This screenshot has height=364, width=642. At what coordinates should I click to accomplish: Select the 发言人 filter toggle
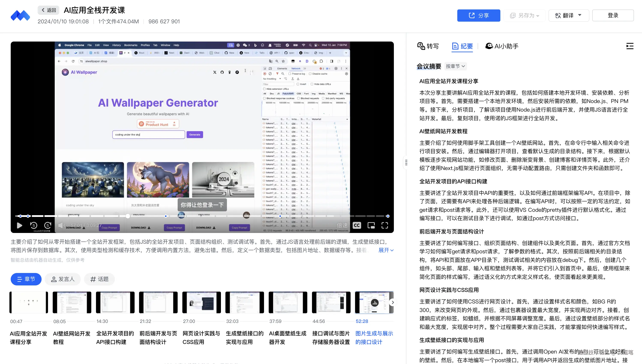(x=63, y=279)
